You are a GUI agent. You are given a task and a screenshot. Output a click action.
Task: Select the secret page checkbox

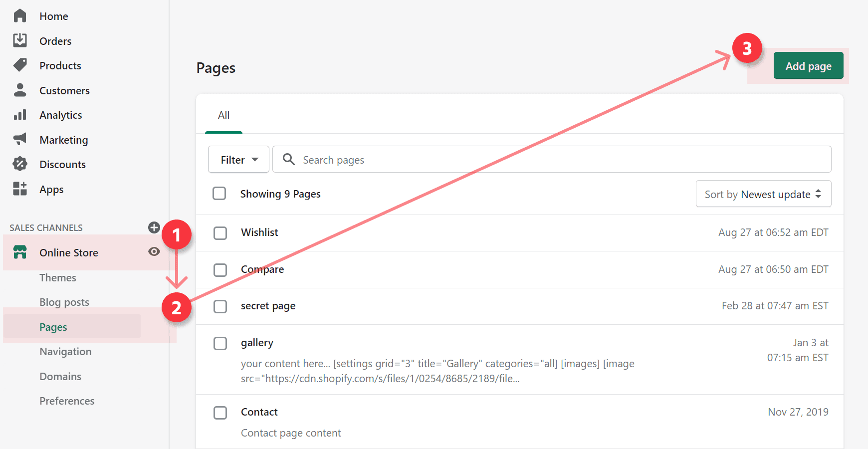[220, 306]
